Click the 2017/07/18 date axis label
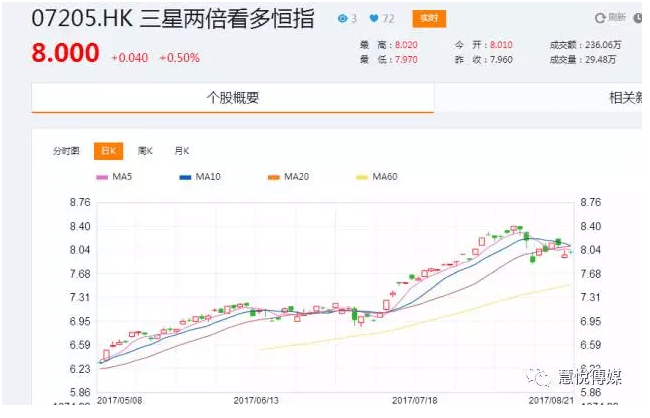Image resolution: width=650 pixels, height=418 pixels. point(415,401)
